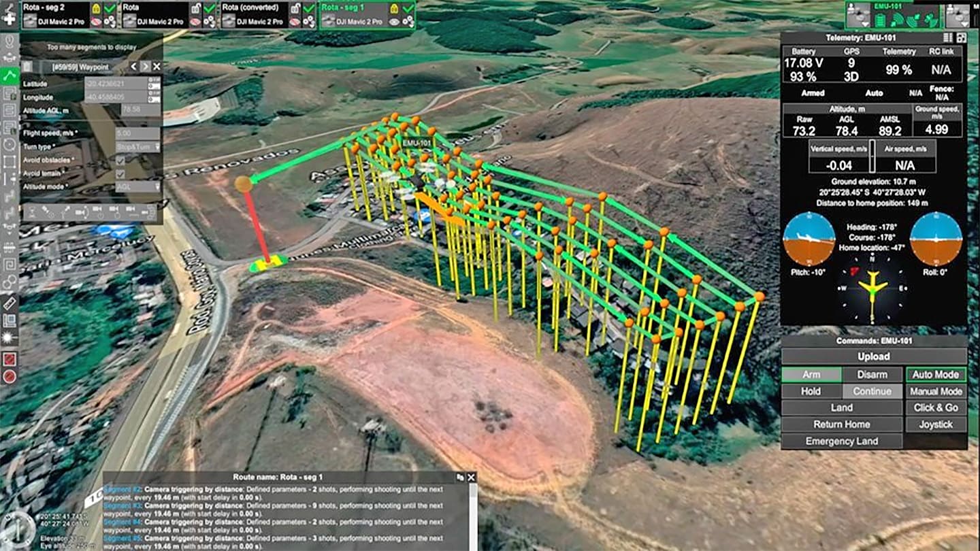Select the waypoint route drawing tool
The image size is (980, 551).
(x=10, y=76)
